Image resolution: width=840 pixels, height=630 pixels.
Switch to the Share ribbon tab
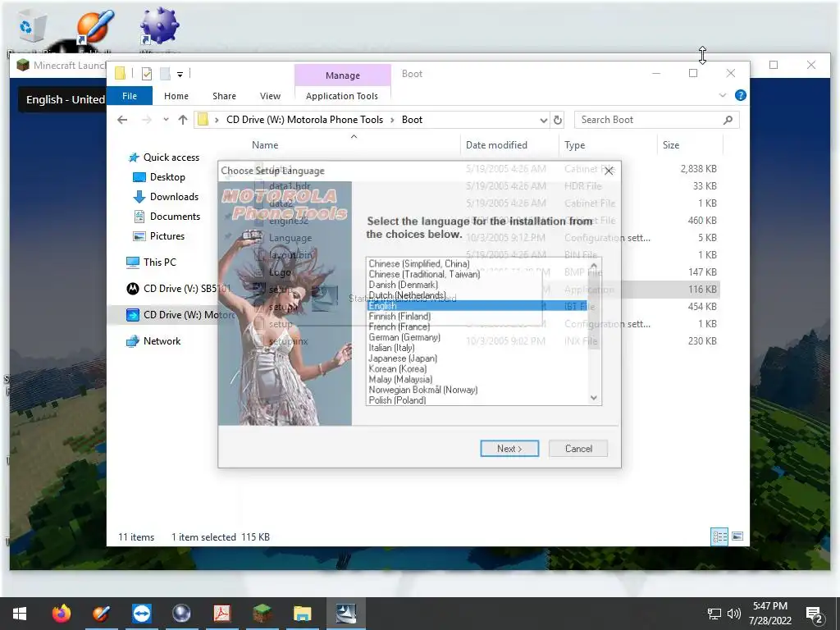pos(224,96)
